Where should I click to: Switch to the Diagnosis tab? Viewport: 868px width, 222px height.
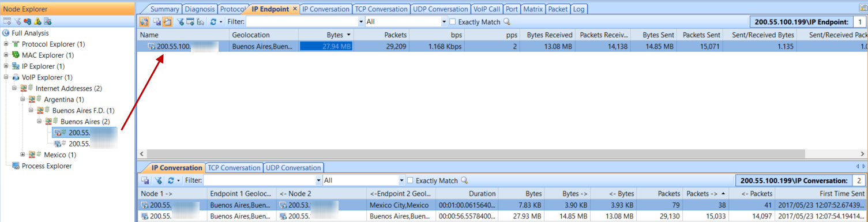(x=200, y=9)
